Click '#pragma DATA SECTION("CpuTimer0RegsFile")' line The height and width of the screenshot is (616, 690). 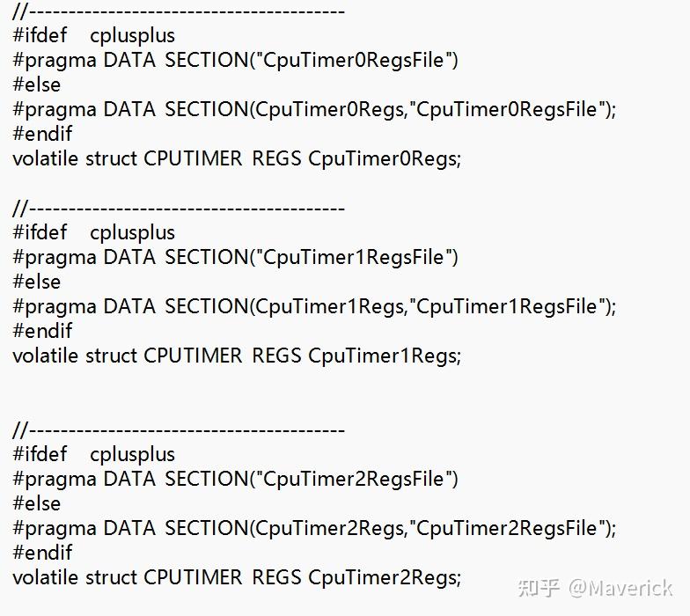pos(236,60)
